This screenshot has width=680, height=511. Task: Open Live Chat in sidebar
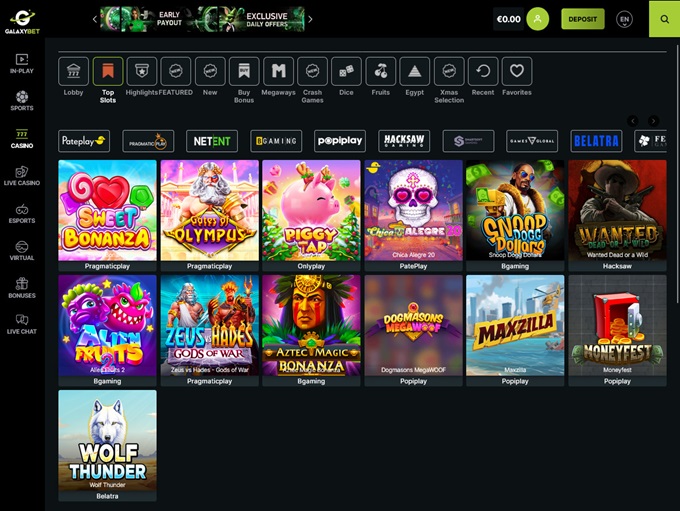[x=21, y=324]
